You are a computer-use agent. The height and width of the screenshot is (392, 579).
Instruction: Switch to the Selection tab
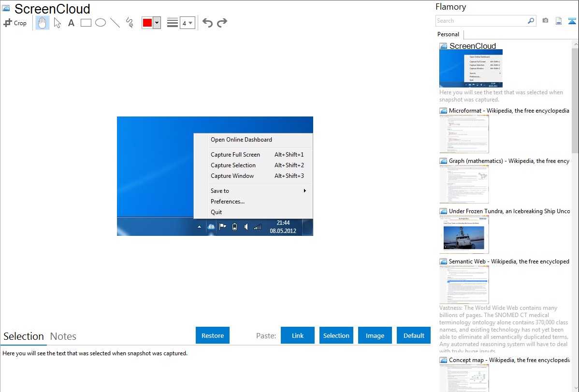coord(24,336)
